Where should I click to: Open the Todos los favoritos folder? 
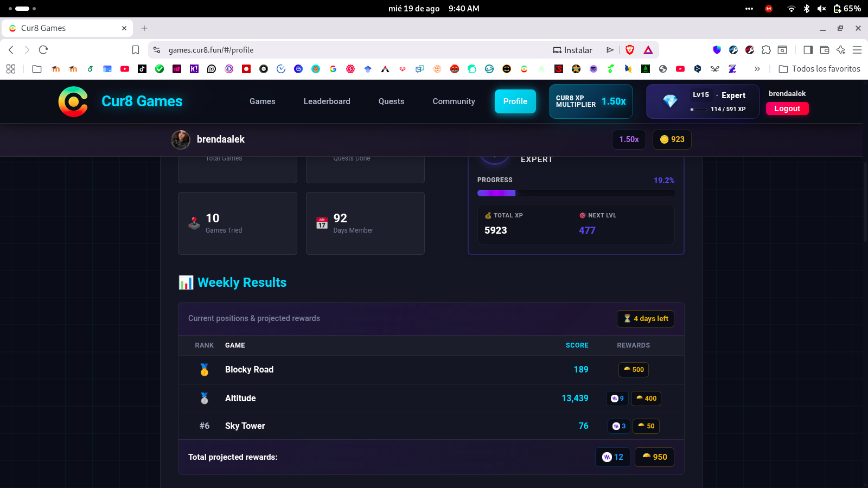(x=820, y=69)
